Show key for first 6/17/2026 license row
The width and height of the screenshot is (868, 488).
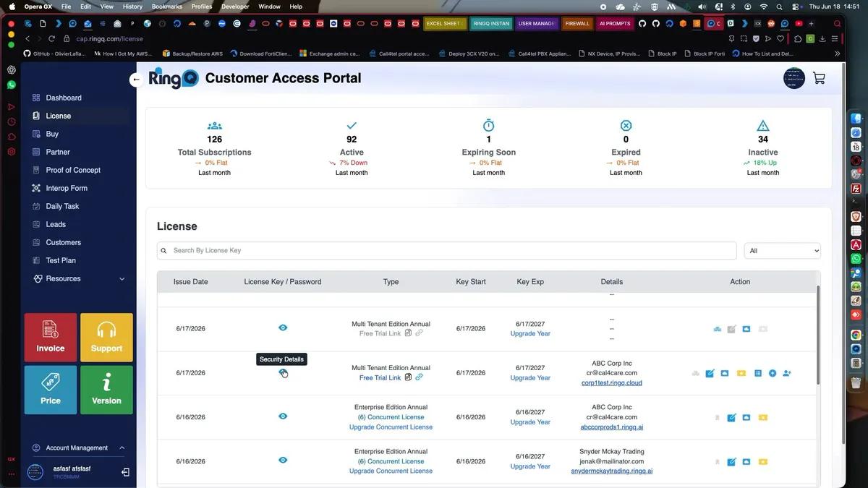coord(283,328)
